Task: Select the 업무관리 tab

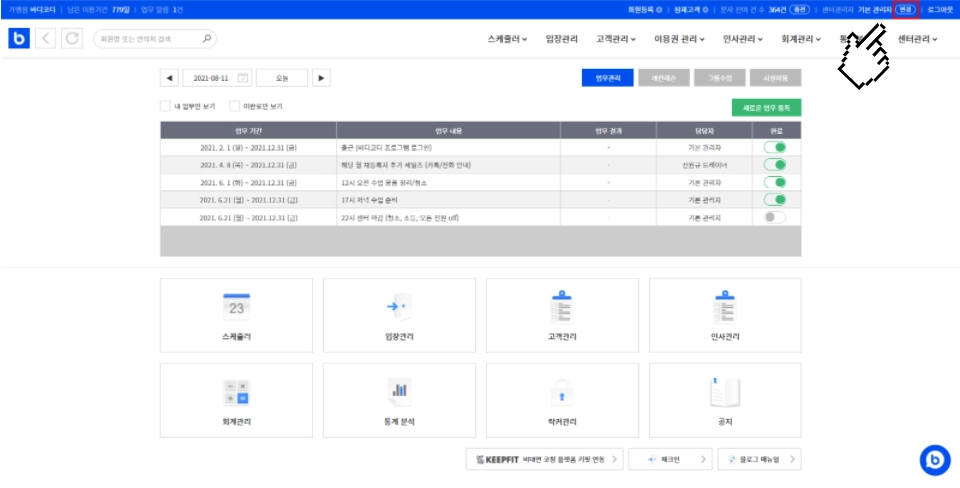Action: pyautogui.click(x=607, y=78)
